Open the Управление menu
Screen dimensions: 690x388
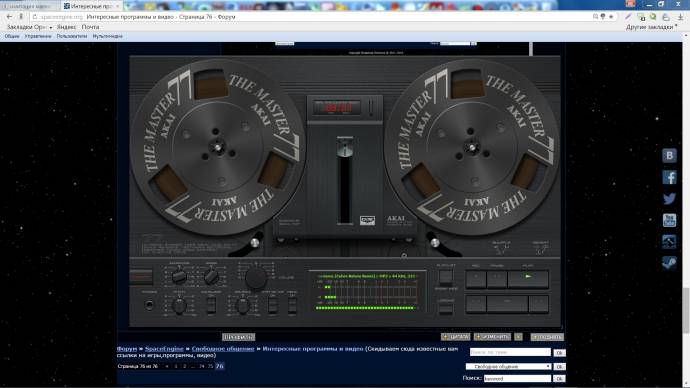[38, 36]
